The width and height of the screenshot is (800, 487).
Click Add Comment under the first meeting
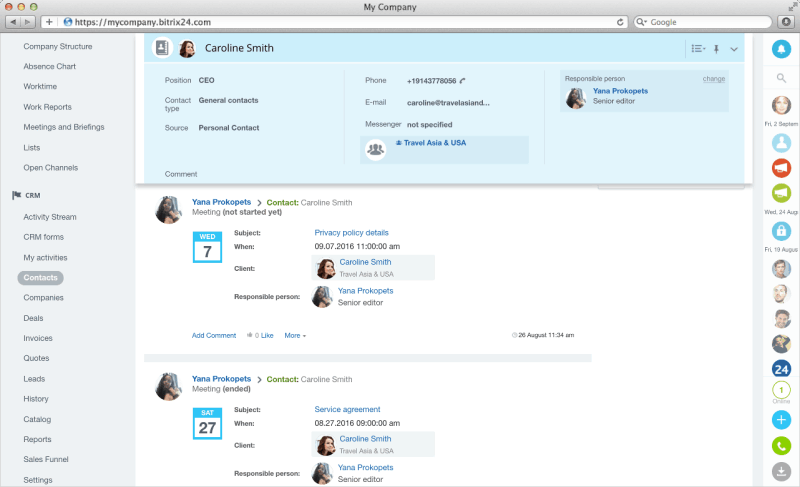(x=214, y=336)
